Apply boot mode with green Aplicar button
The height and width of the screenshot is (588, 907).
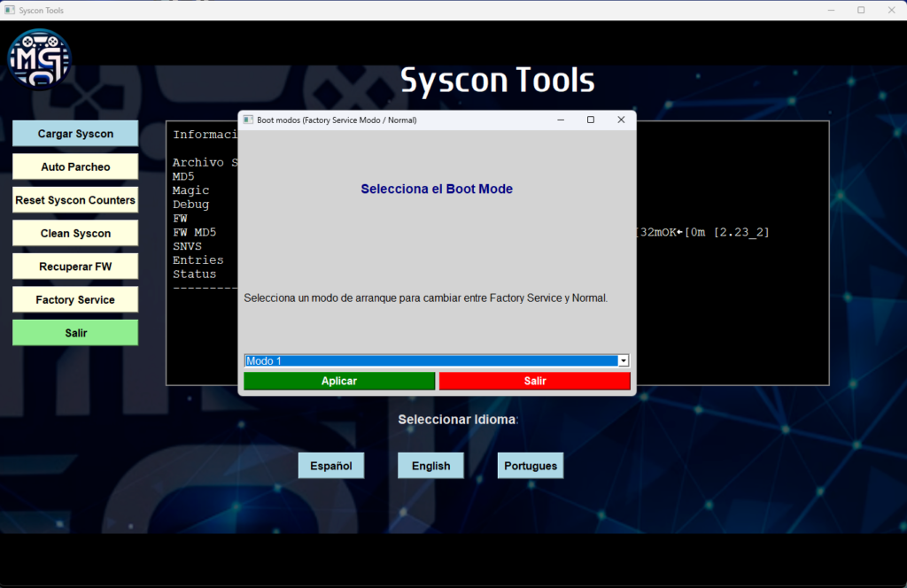point(339,381)
